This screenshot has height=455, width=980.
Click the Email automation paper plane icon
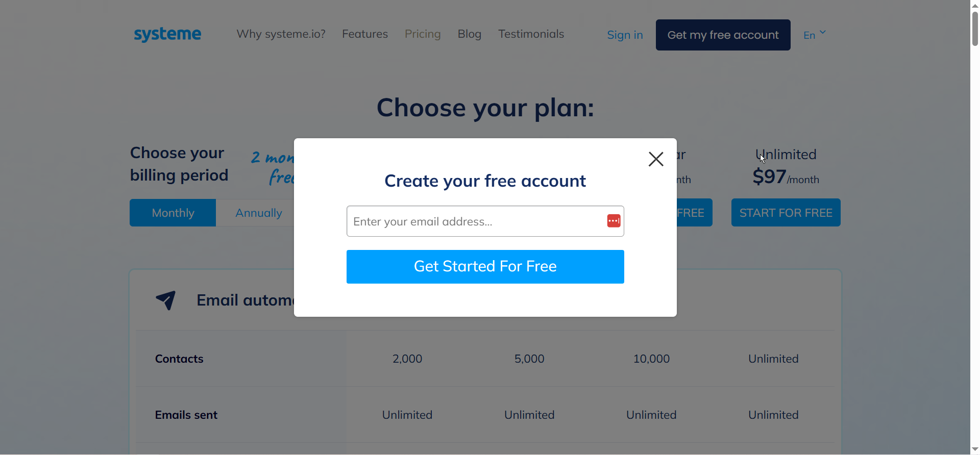pyautogui.click(x=165, y=300)
